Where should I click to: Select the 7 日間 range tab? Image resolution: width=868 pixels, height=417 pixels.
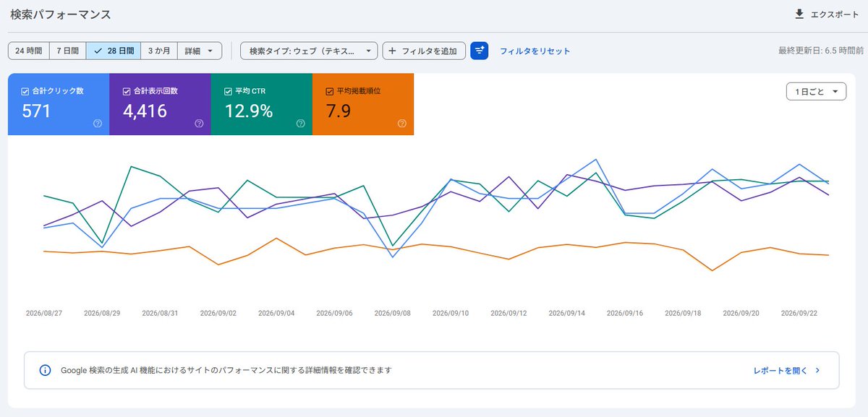[x=67, y=51]
